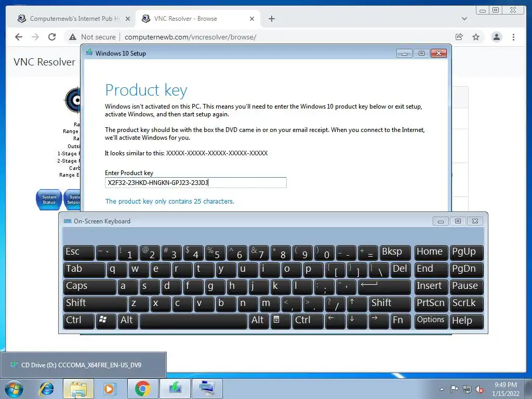
Task: Click the End key on On-Screen Keyboard
Action: 431,270
